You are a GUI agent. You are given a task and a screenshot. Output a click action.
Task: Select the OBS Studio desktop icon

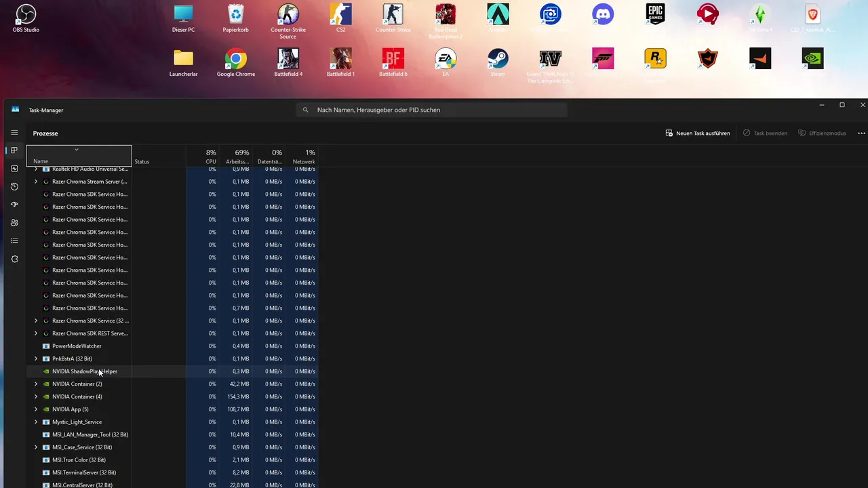pos(25,18)
